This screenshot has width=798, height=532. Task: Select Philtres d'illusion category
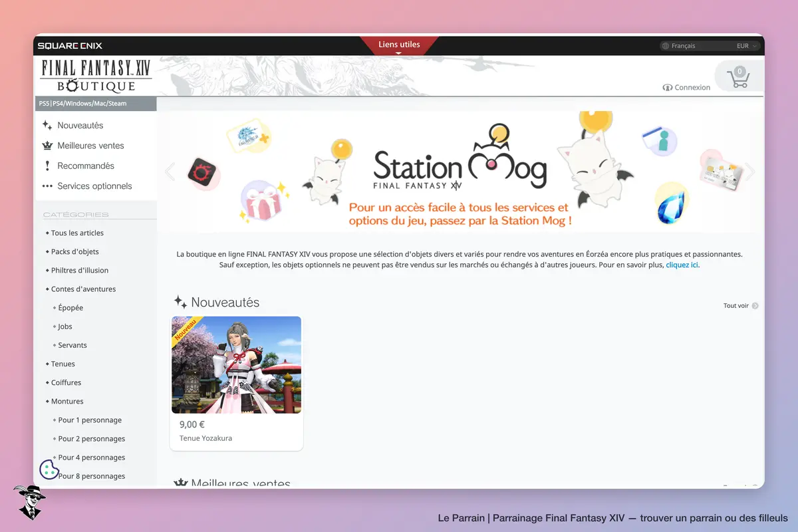pyautogui.click(x=80, y=270)
